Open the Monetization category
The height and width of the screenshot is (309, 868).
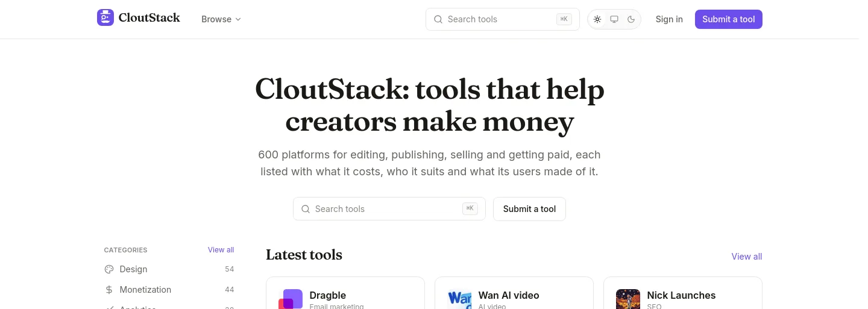(x=169, y=290)
